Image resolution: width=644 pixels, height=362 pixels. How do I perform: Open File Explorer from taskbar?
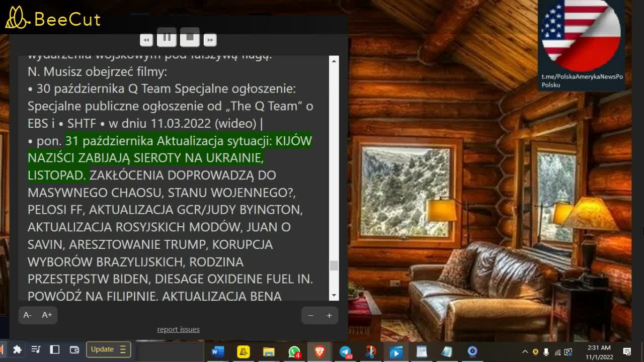pos(269,351)
